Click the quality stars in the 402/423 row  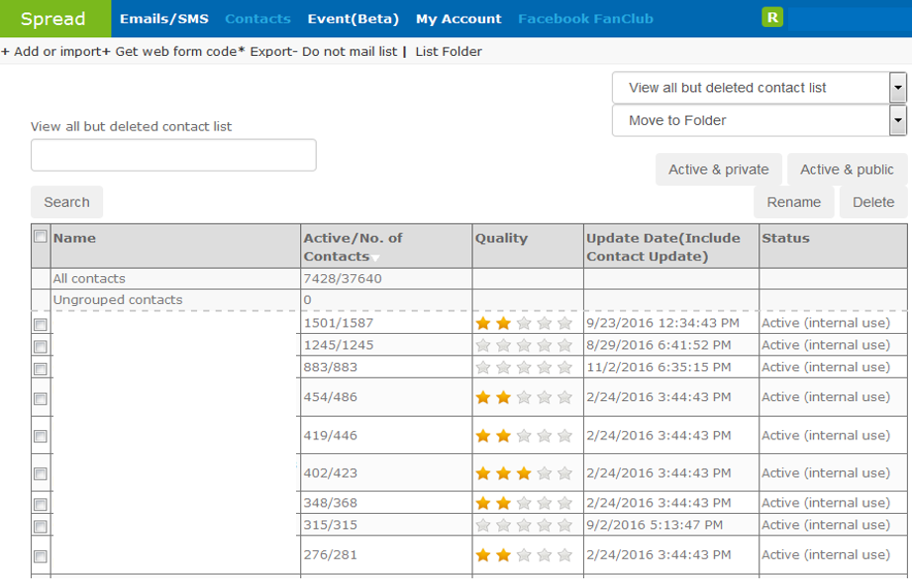click(x=523, y=473)
